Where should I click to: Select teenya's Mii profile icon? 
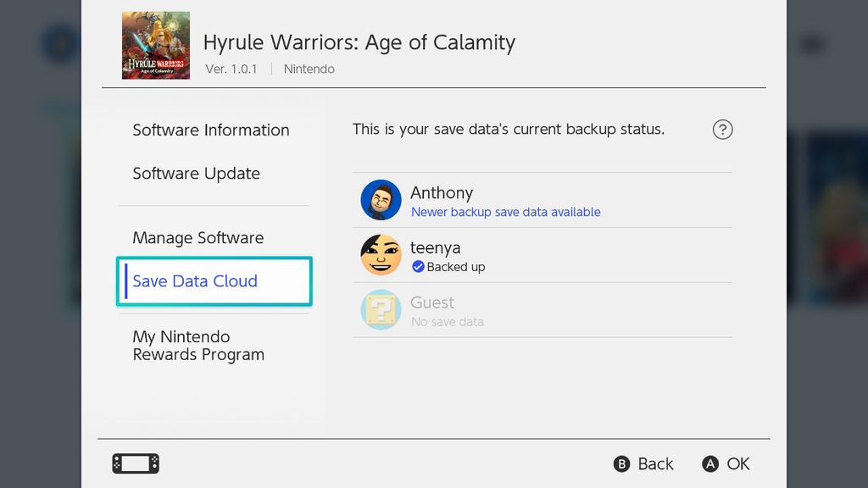tap(381, 255)
